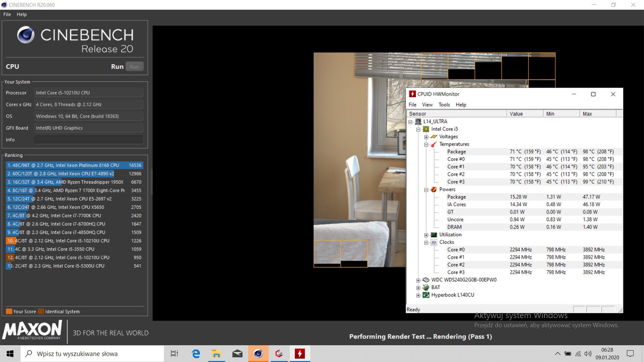Click the Cinebench icon in the taskbar

pos(258,354)
